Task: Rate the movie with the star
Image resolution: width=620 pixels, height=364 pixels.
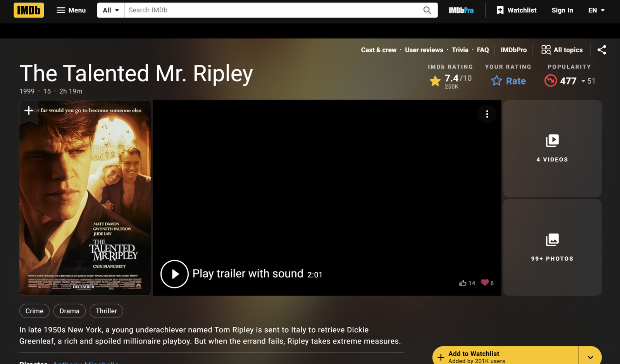Action: 508,81
